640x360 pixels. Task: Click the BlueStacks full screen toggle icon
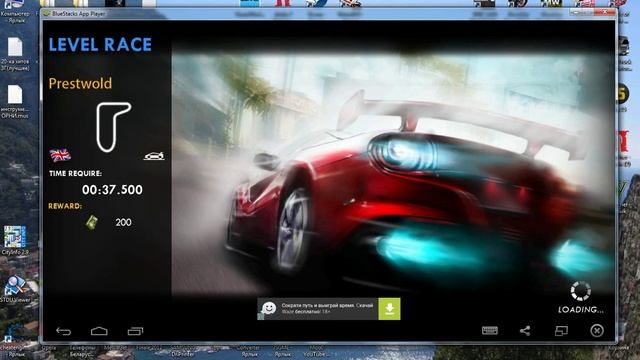[561, 331]
